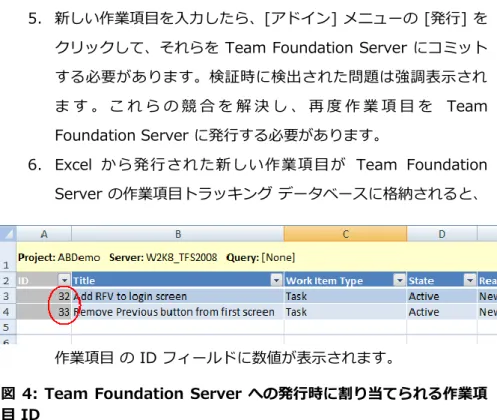The image size is (497, 420).
Task: Select row 5 header
Action: pyautogui.click(x=8, y=327)
